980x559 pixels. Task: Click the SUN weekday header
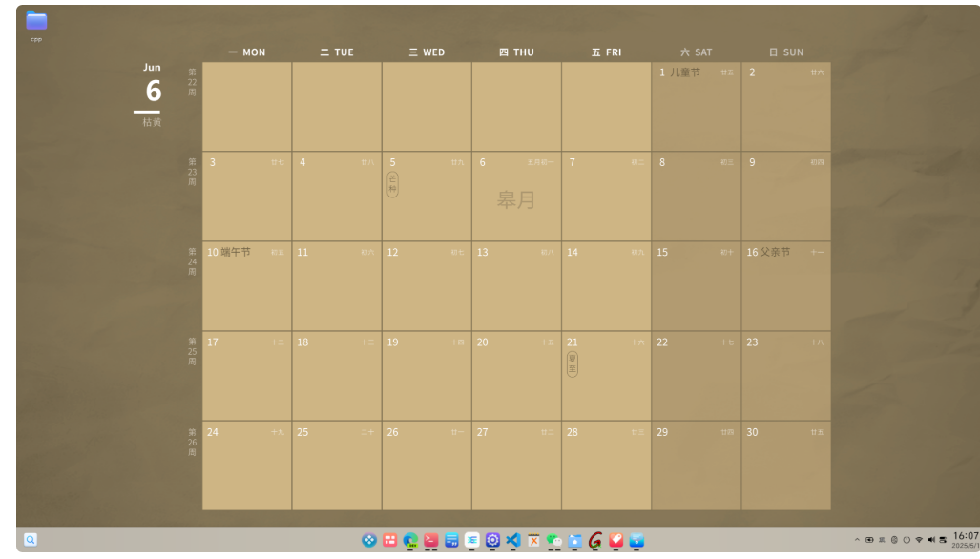[786, 52]
